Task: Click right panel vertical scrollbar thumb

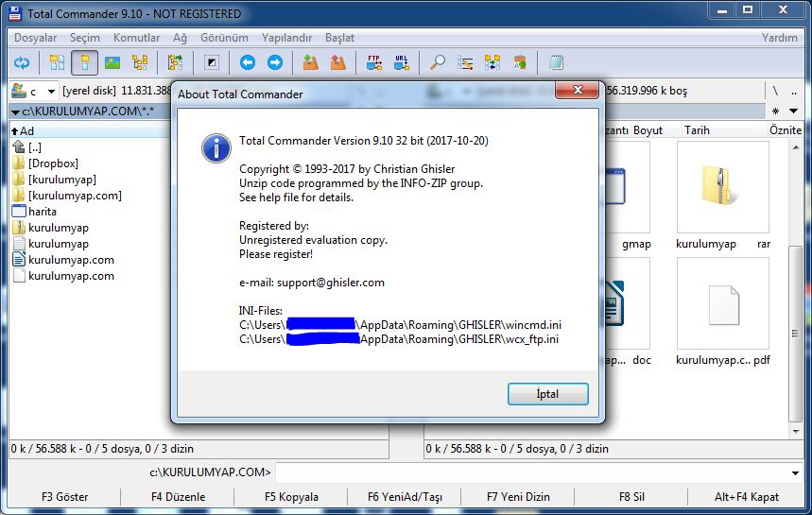Action: click(795, 334)
